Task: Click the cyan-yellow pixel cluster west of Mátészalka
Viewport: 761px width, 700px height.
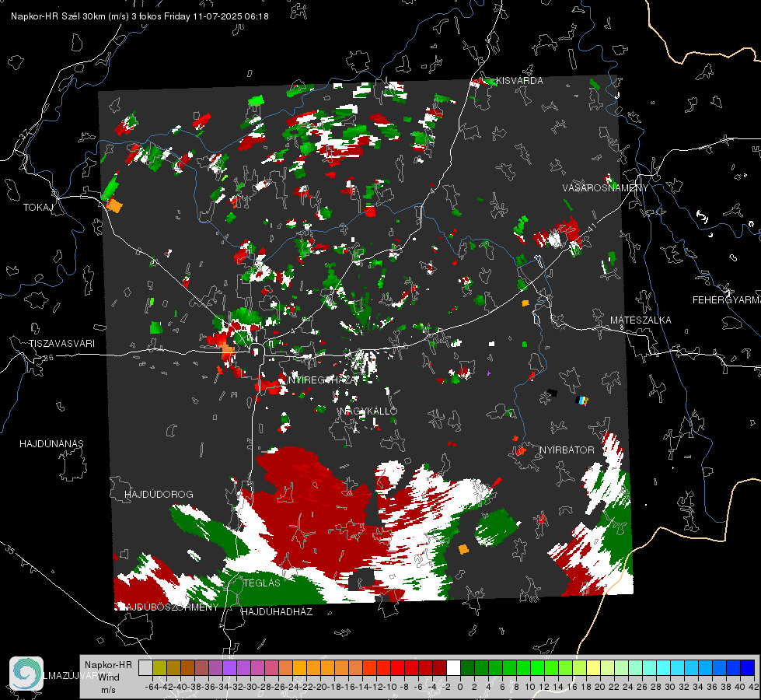Action: tap(582, 401)
